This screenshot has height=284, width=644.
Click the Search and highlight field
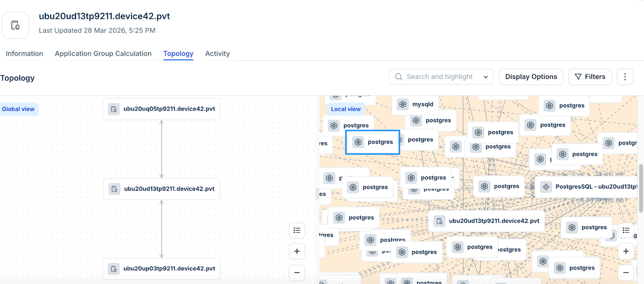point(441,77)
